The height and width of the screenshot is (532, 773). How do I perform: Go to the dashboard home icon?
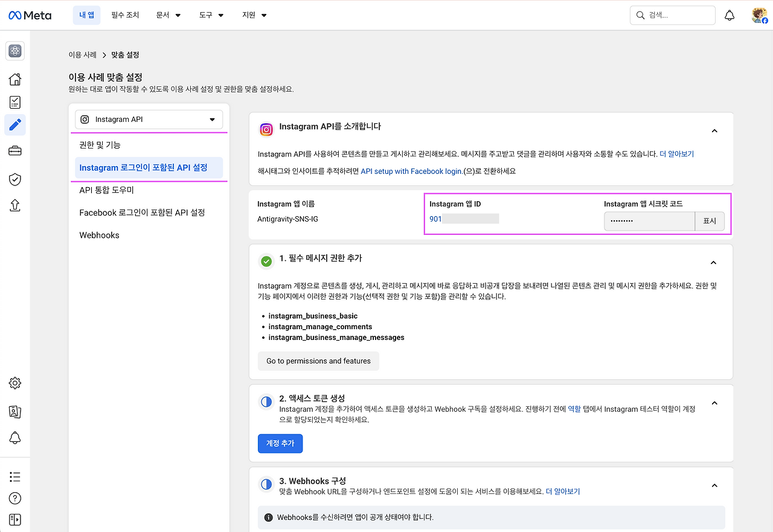15,79
